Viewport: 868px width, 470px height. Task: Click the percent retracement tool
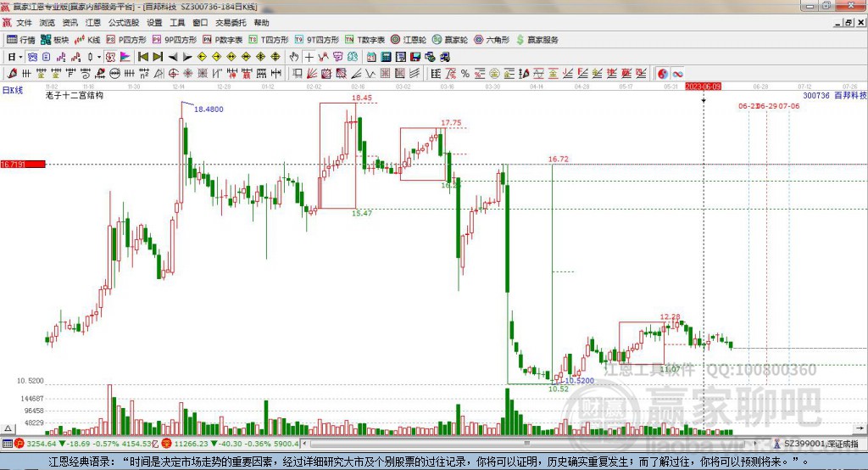(x=465, y=74)
